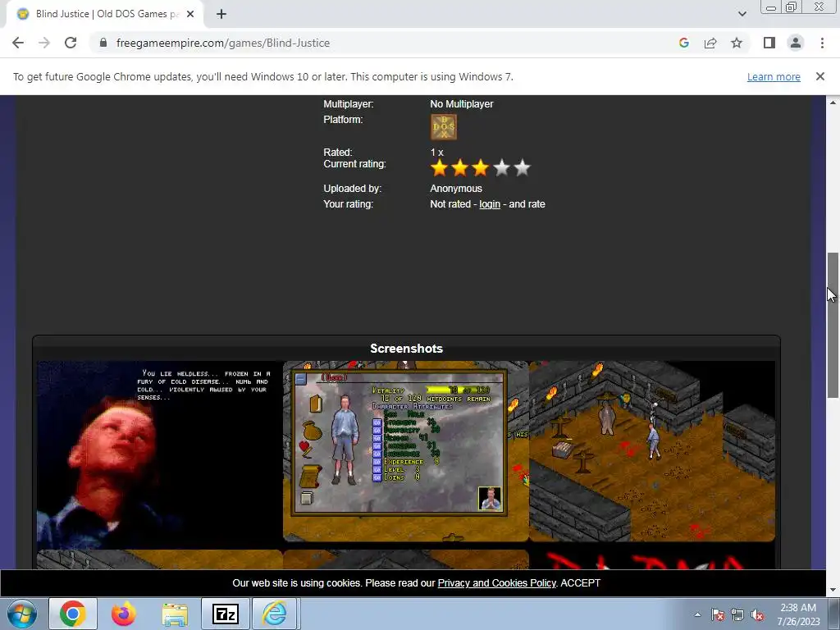Open the Action Center flag icon
840x630 pixels.
tap(718, 614)
